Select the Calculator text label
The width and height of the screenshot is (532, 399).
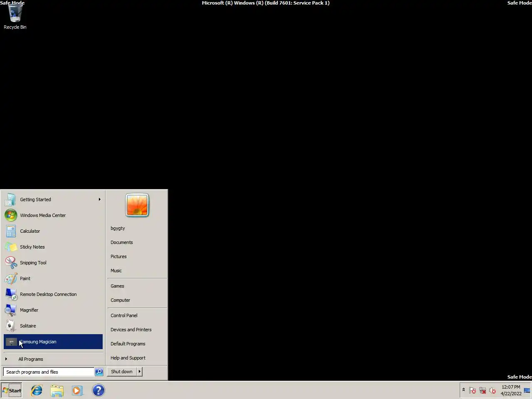point(30,231)
